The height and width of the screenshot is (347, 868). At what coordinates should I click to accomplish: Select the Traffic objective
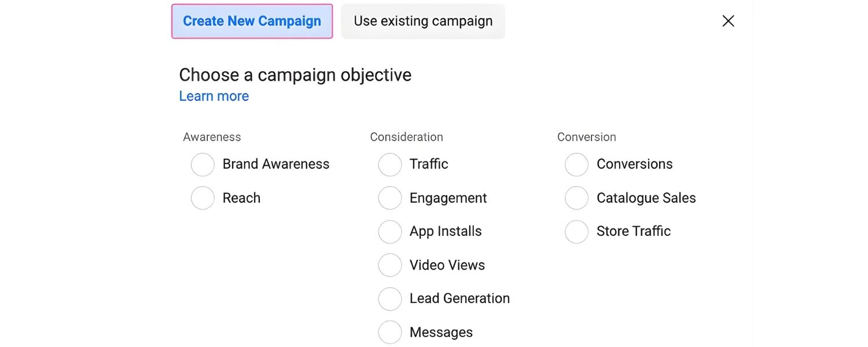point(389,164)
